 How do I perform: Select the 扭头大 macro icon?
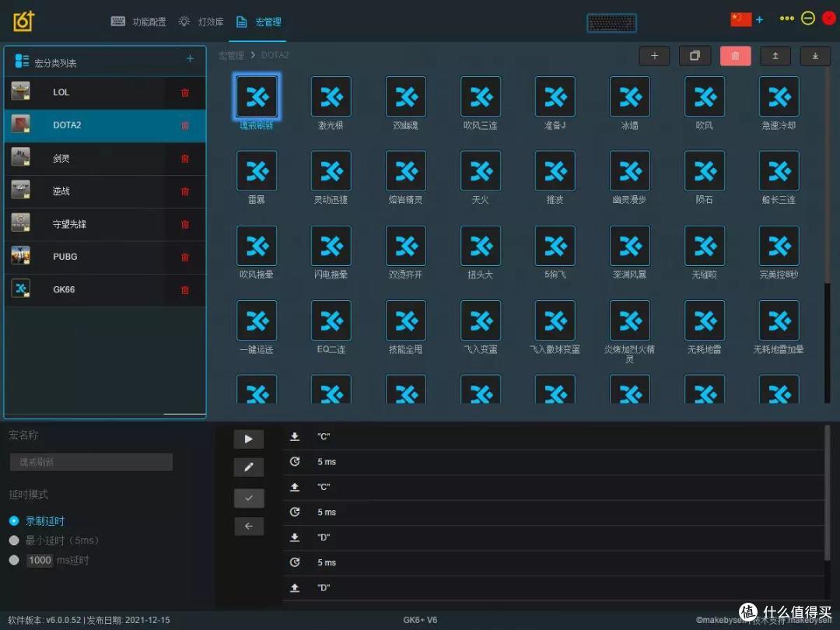(x=481, y=246)
